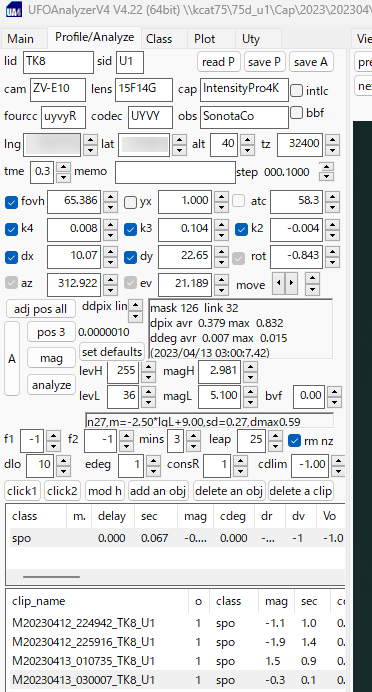Click the sid input field
The image size is (372, 692).
pyautogui.click(x=130, y=62)
